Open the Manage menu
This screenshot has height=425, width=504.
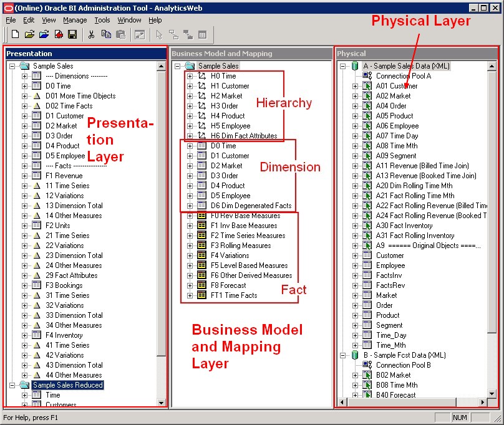point(75,20)
